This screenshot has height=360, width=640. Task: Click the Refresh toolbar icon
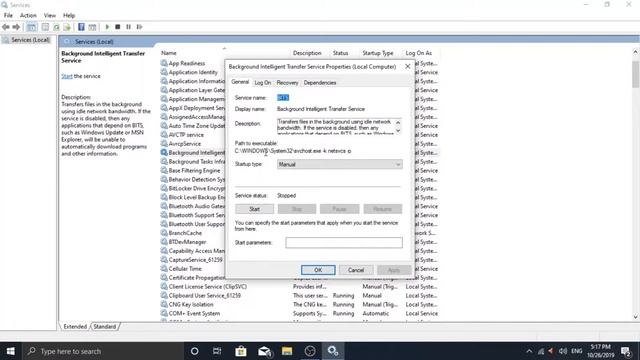[x=56, y=27]
